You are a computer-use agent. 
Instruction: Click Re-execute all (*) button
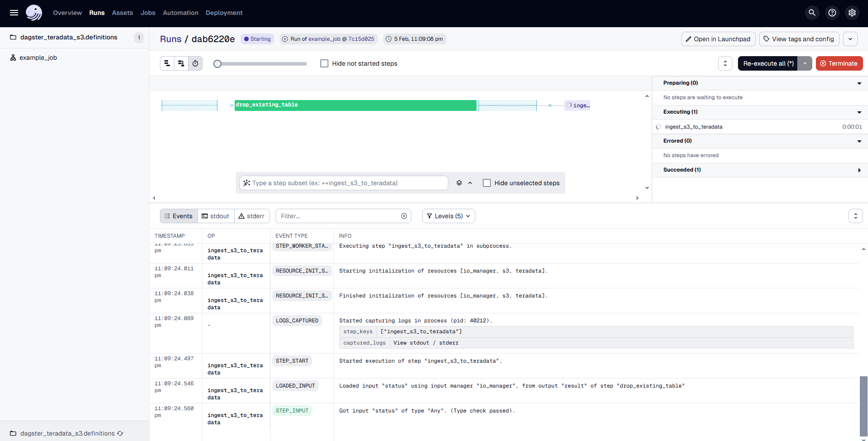click(768, 63)
